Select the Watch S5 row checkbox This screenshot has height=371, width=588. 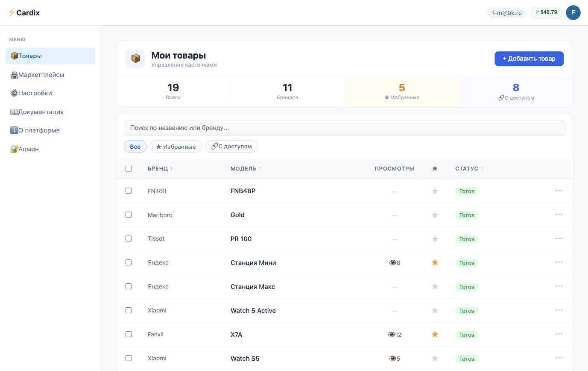(x=129, y=358)
